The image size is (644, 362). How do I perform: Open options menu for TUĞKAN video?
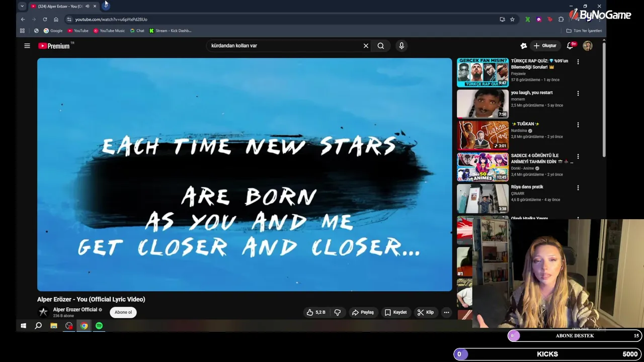[578, 125]
